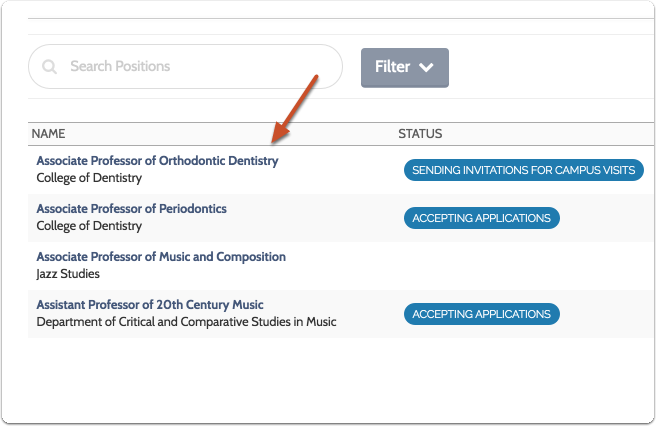Focus the Search Positions input field
Screen dimensions: 656x426
(x=190, y=67)
